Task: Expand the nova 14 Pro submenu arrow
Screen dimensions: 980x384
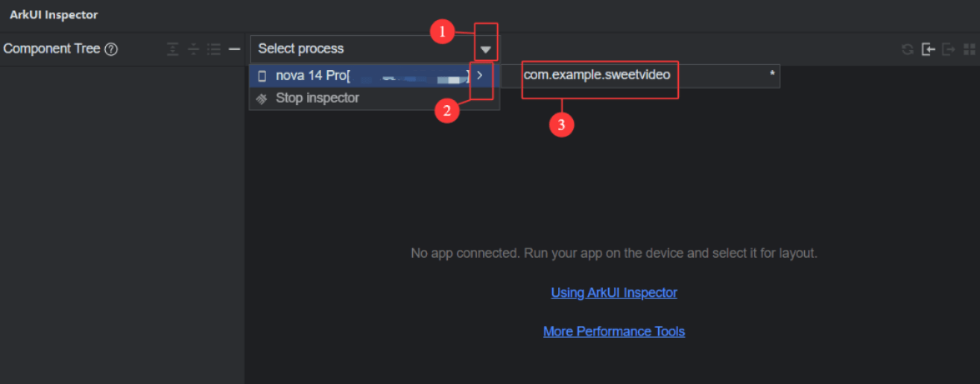Action: point(480,75)
